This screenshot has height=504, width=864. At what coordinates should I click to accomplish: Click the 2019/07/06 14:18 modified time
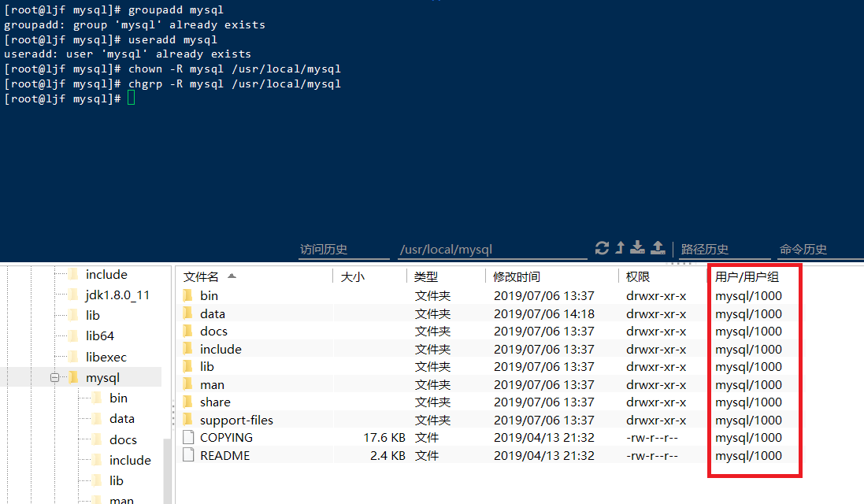[x=544, y=313]
